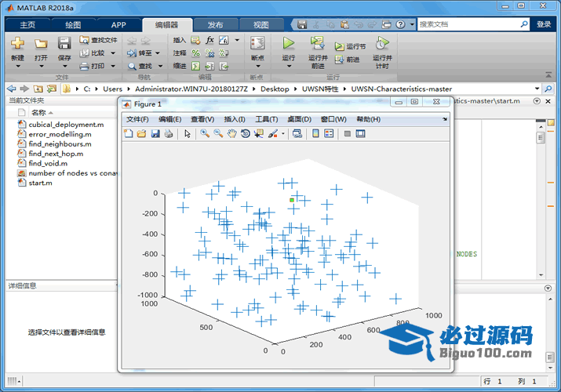Click Users in the address path
Image resolution: width=561 pixels, height=392 pixels.
(x=113, y=89)
